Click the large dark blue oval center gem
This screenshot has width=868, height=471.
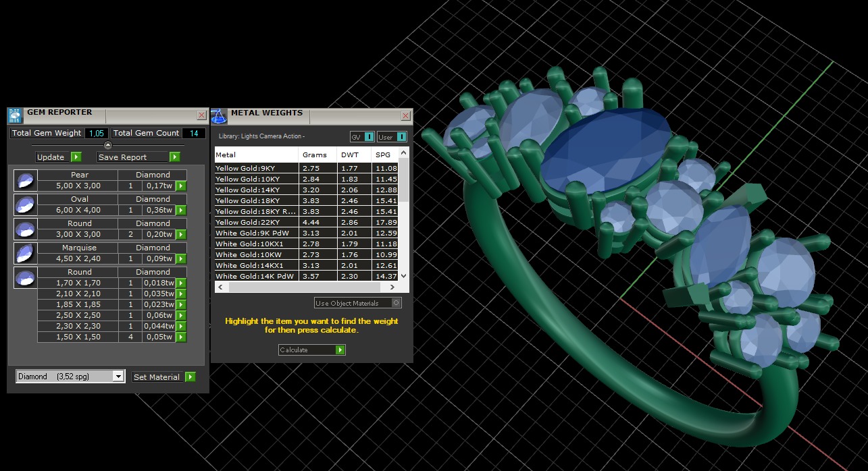tap(605, 150)
